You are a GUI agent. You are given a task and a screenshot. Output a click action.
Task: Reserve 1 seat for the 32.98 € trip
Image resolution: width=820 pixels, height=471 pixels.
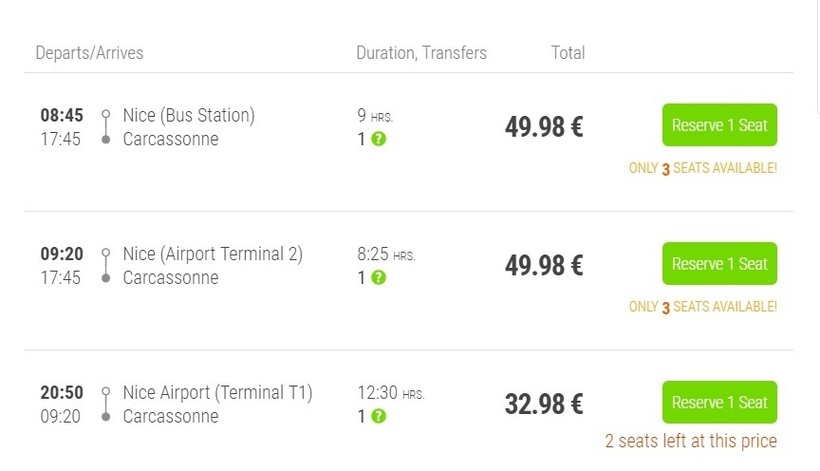coord(720,402)
